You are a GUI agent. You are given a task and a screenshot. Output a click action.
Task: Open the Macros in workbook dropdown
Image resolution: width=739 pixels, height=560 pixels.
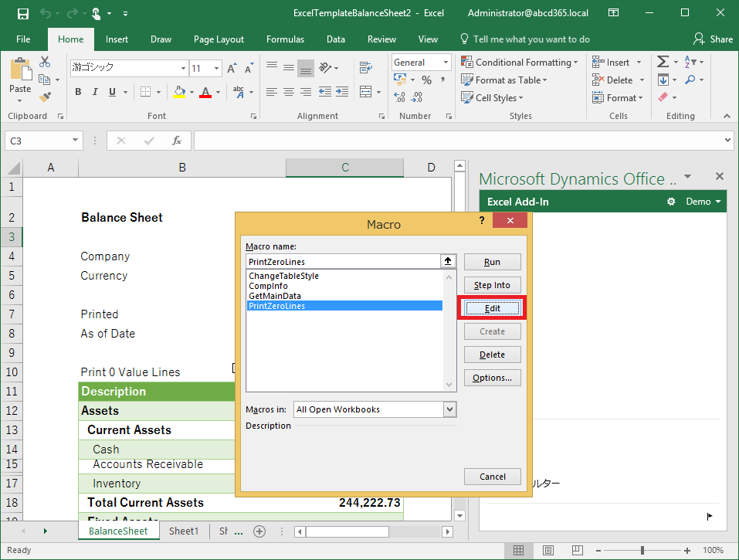tap(449, 409)
